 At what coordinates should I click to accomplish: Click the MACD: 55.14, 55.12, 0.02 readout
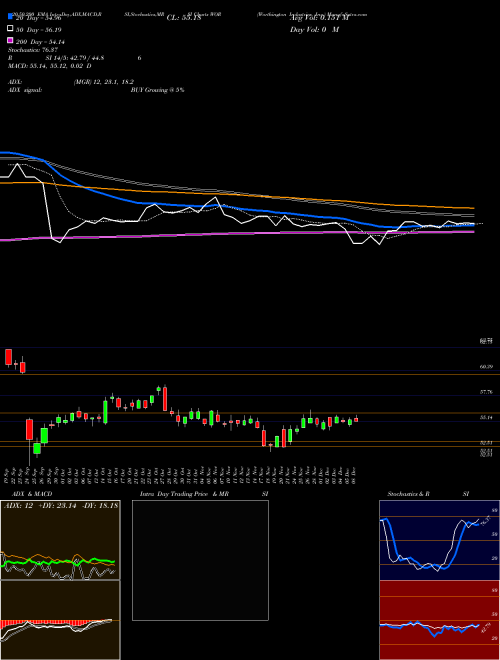(x=50, y=66)
